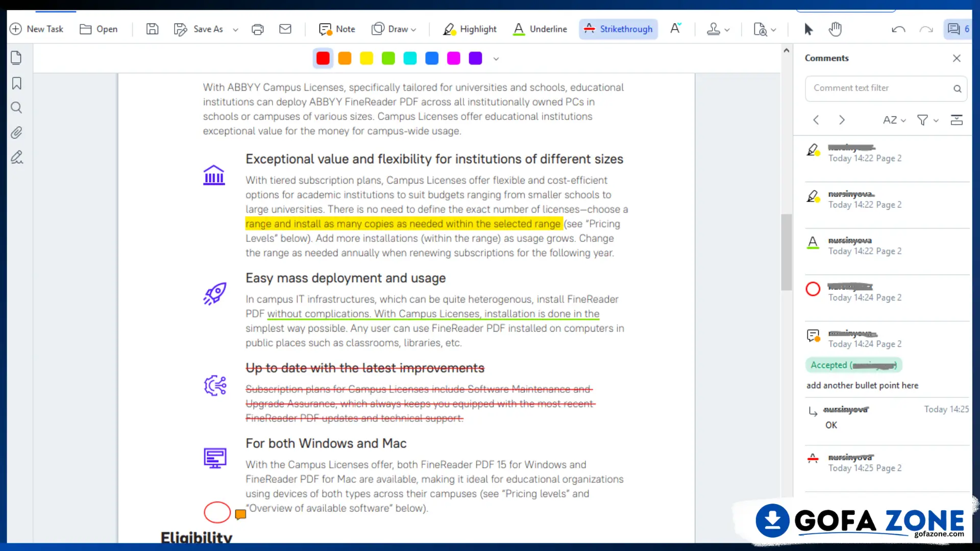This screenshot has width=980, height=551.
Task: Expand the Stamp dropdown arrow
Action: pos(727,30)
